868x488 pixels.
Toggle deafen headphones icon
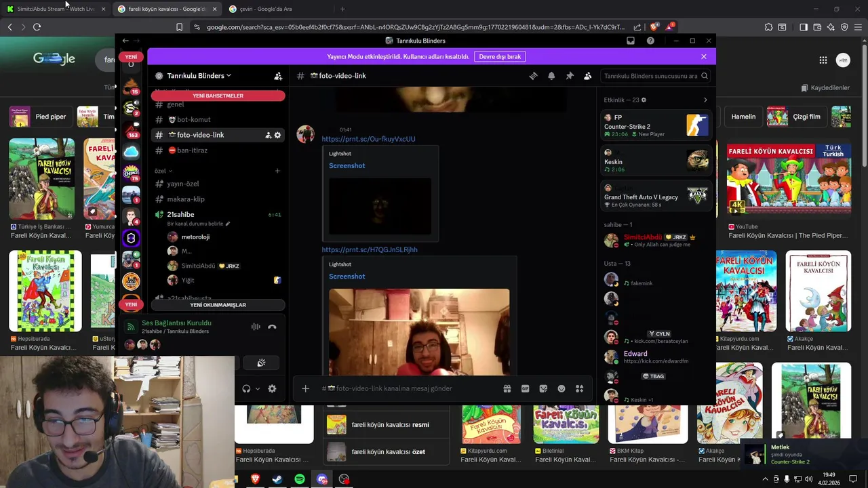pos(246,388)
